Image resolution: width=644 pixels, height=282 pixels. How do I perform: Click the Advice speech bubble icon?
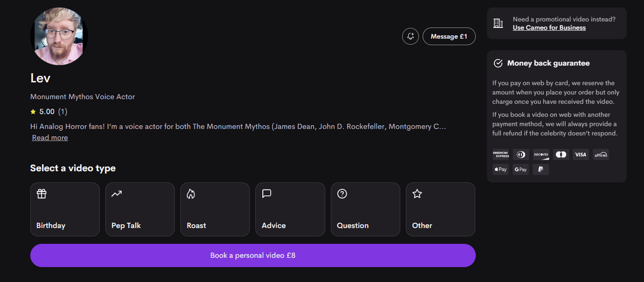coord(267,194)
